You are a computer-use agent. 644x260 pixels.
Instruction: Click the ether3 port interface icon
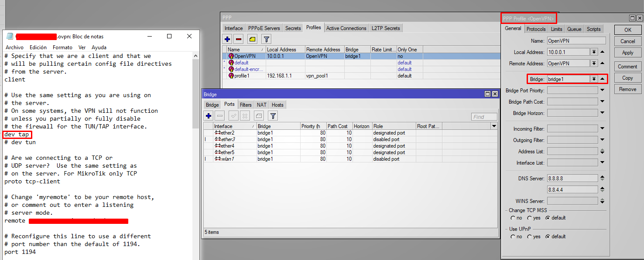[217, 139]
